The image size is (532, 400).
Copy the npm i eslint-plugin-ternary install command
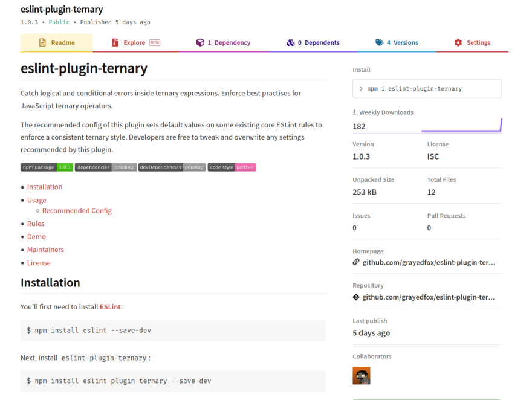click(x=427, y=89)
